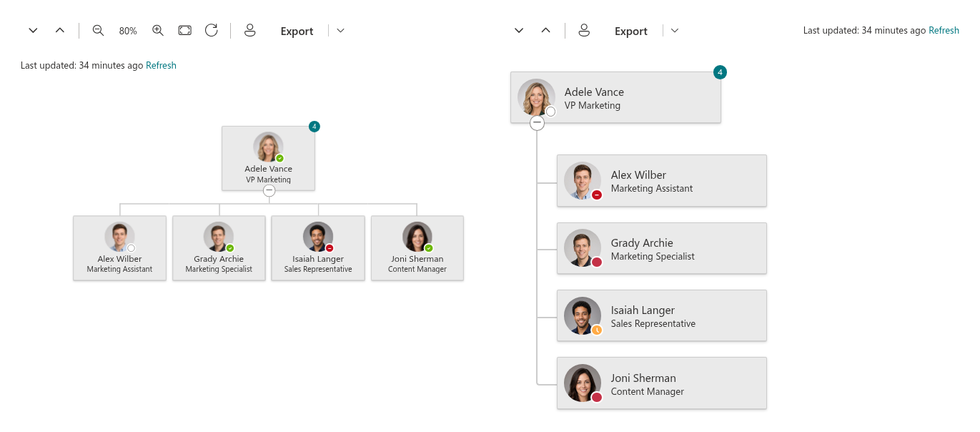
Task: Click Alex Wilber photo in left chart
Action: click(x=119, y=237)
